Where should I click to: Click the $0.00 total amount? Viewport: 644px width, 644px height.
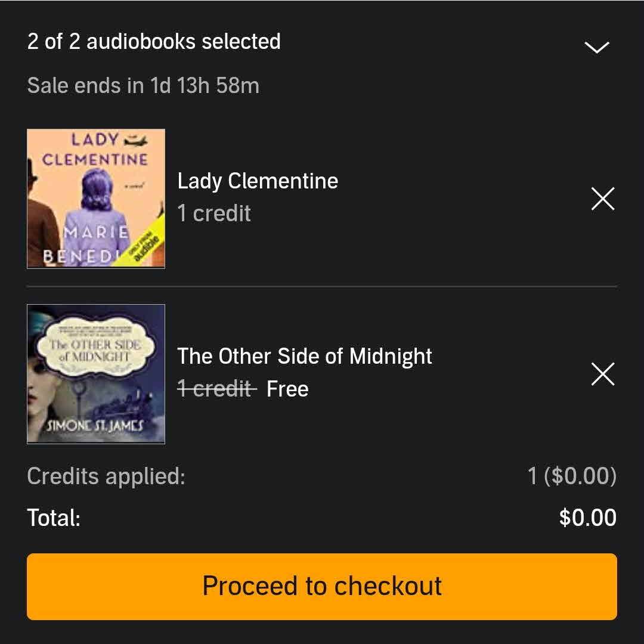587,518
